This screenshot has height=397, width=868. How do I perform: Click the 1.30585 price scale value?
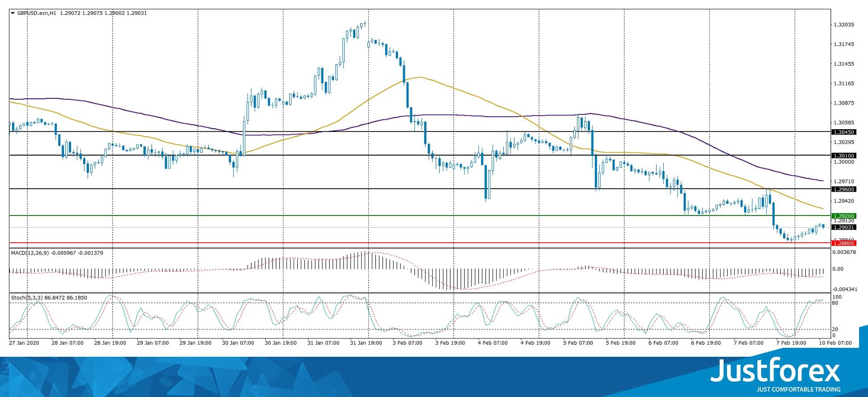(844, 122)
